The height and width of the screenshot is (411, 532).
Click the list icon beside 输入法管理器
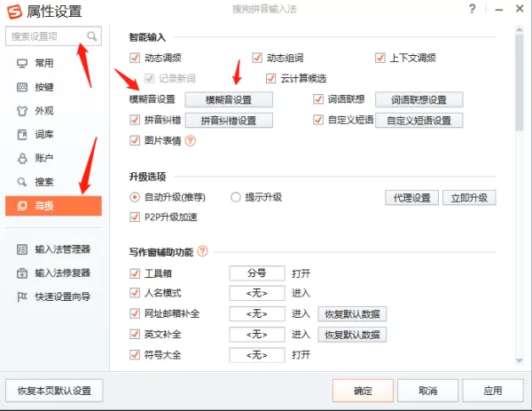pyautogui.click(x=22, y=249)
